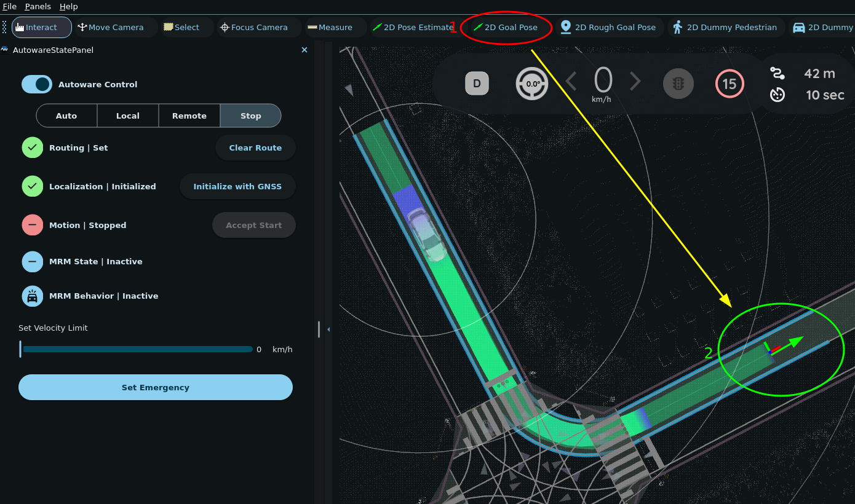Click the steering wheel angle indicator
This screenshot has width=855, height=504.
531,84
